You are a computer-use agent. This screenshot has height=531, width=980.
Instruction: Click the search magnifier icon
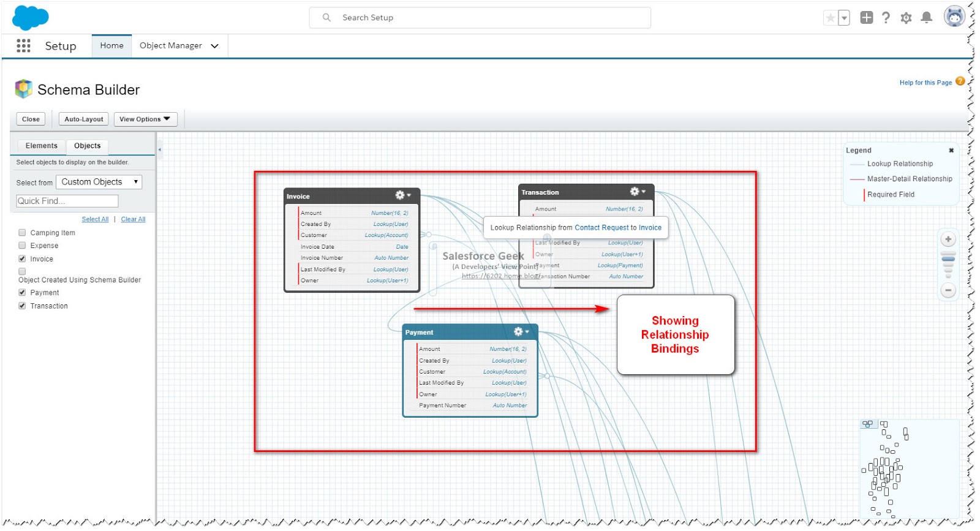pyautogui.click(x=326, y=18)
